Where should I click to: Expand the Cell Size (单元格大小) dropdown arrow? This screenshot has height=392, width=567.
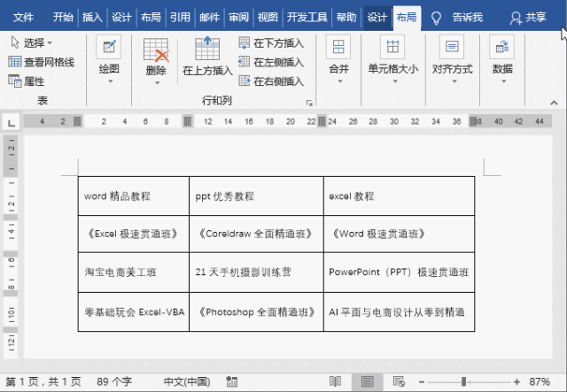coord(395,81)
